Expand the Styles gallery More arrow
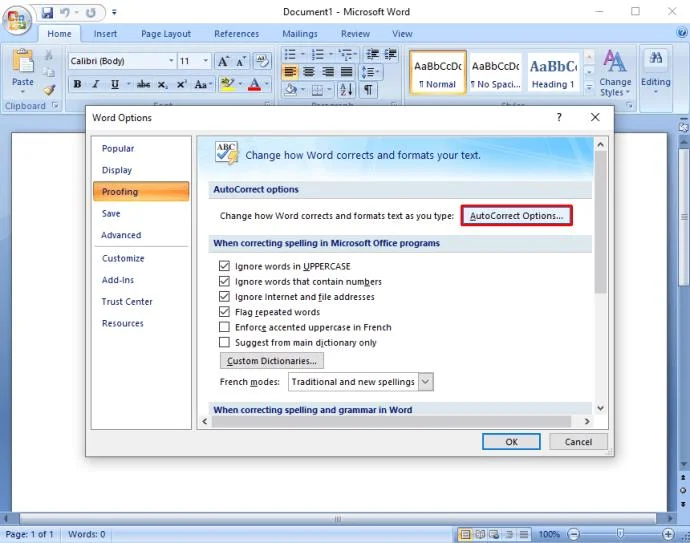The width and height of the screenshot is (690, 543). pyautogui.click(x=589, y=88)
